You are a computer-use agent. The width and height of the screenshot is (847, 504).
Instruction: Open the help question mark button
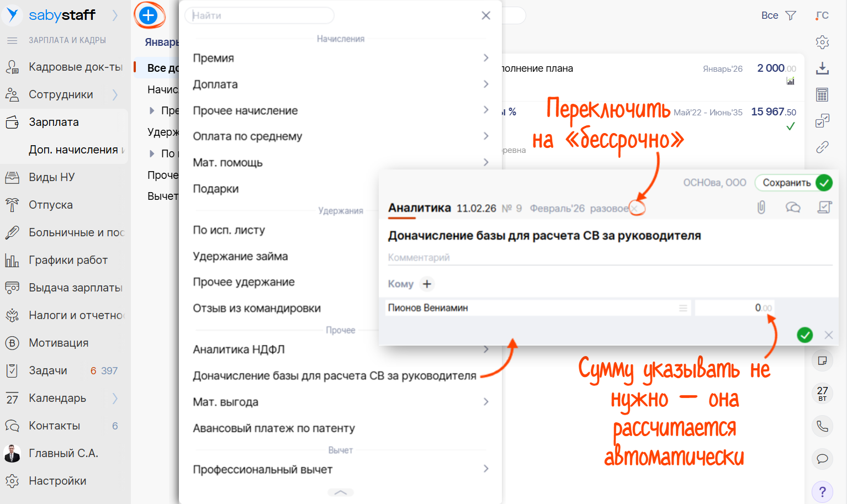click(x=822, y=492)
